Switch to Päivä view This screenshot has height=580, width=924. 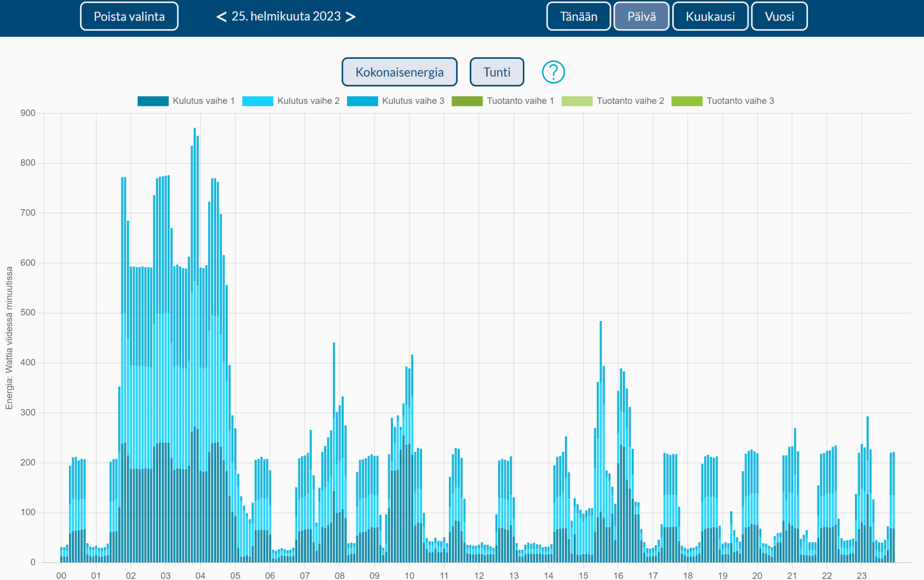(x=641, y=16)
